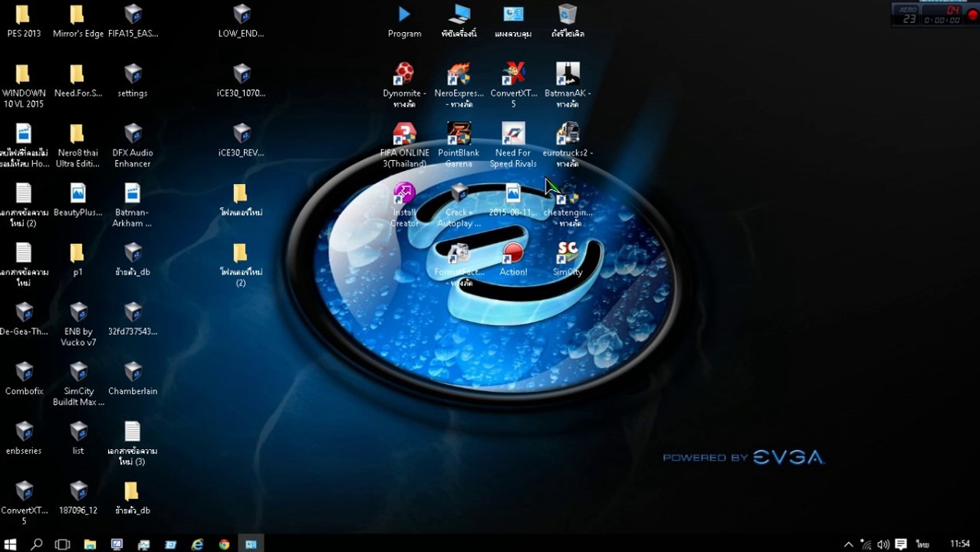
Task: Open Internet Explorer from taskbar
Action: click(x=197, y=544)
